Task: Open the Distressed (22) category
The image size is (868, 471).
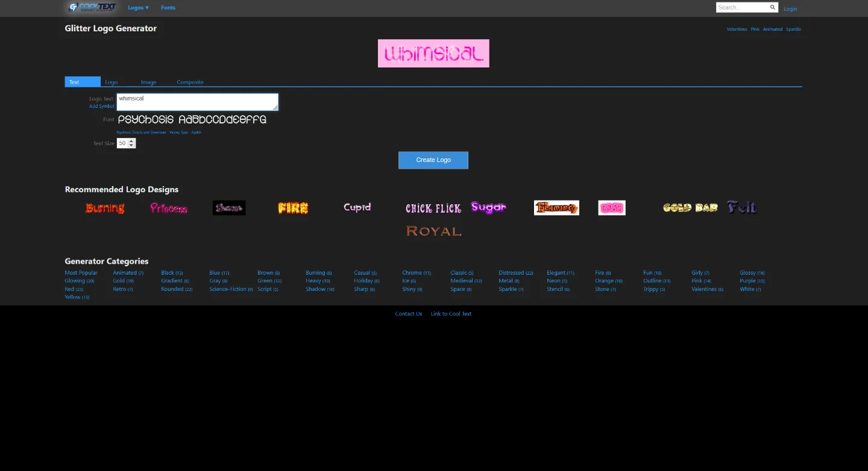Action: pos(516,273)
